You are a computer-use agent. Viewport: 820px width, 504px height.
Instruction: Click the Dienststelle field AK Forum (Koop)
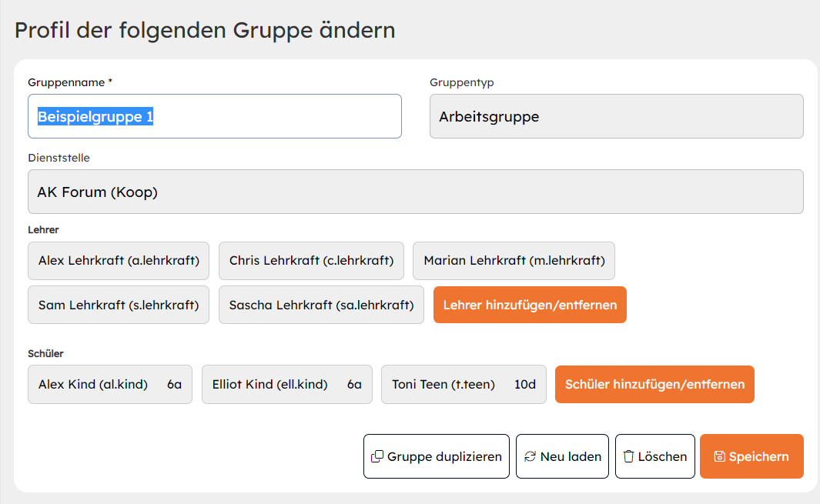click(x=415, y=192)
